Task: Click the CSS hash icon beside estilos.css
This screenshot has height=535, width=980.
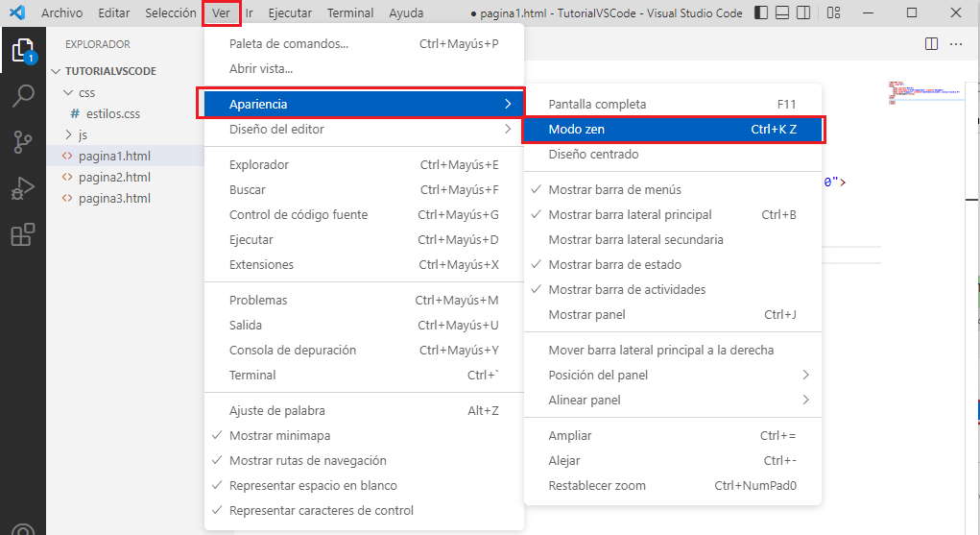Action: click(75, 114)
